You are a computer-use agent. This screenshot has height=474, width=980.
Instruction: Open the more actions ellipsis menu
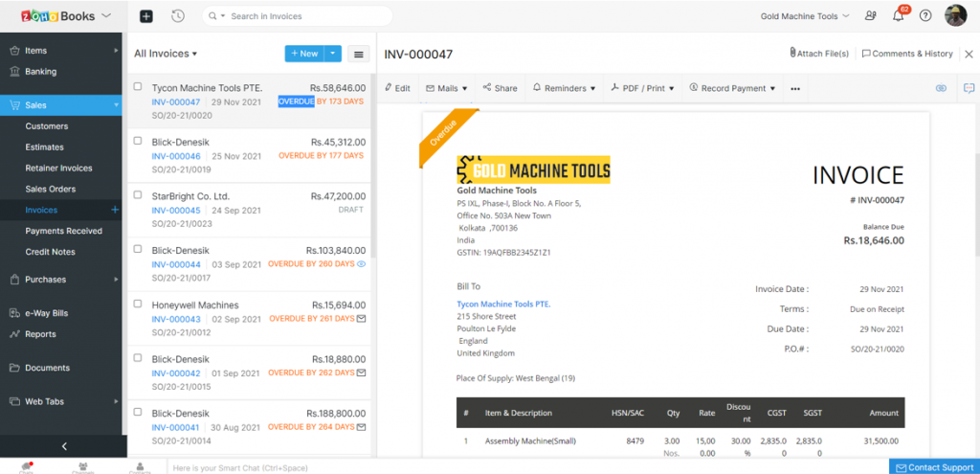tap(795, 89)
